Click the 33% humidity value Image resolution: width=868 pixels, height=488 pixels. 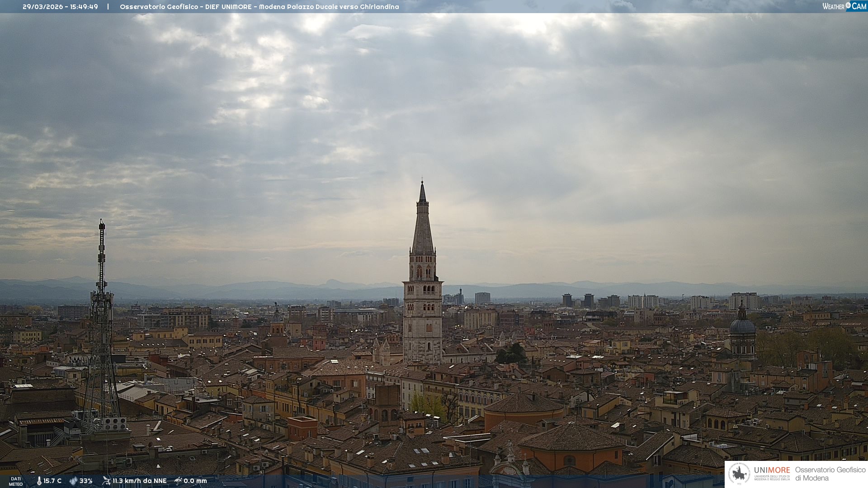pos(86,481)
